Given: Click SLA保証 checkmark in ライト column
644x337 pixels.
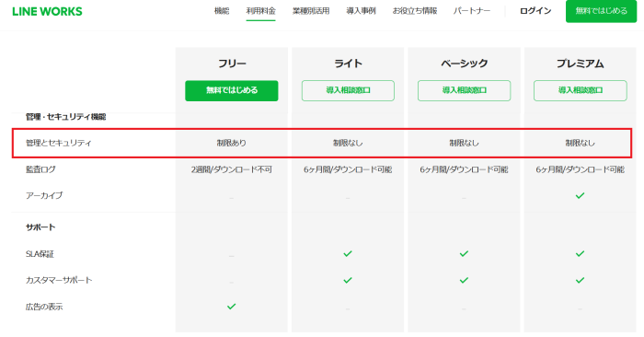Looking at the screenshot, I should click(348, 253).
